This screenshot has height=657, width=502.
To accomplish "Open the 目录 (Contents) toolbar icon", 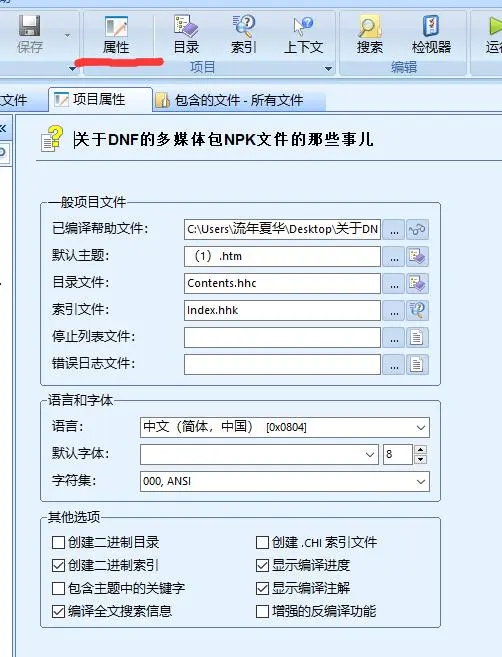I will 186,34.
